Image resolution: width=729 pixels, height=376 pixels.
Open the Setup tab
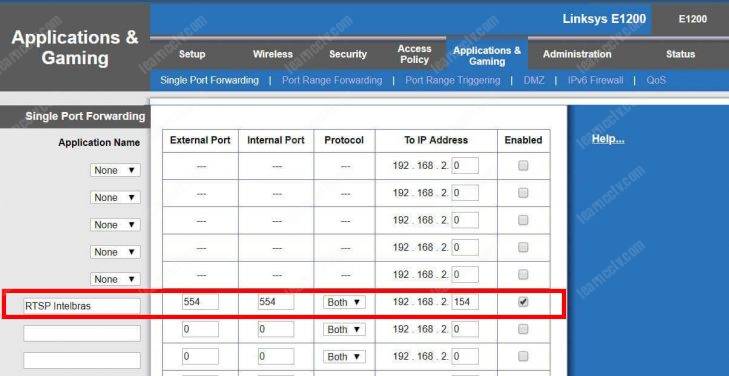tap(192, 54)
